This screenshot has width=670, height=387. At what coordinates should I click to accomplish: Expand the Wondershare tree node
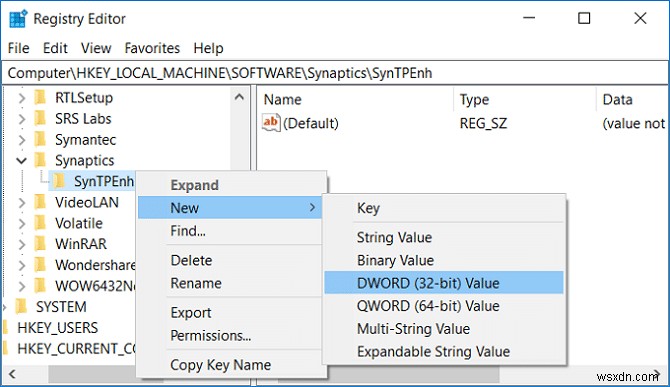pyautogui.click(x=22, y=266)
